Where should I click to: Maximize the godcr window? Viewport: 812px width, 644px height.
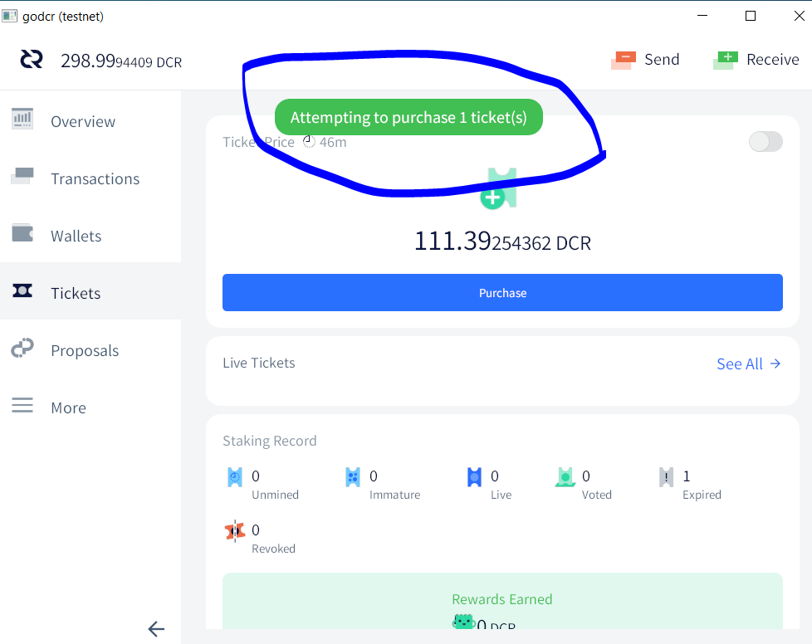click(751, 16)
